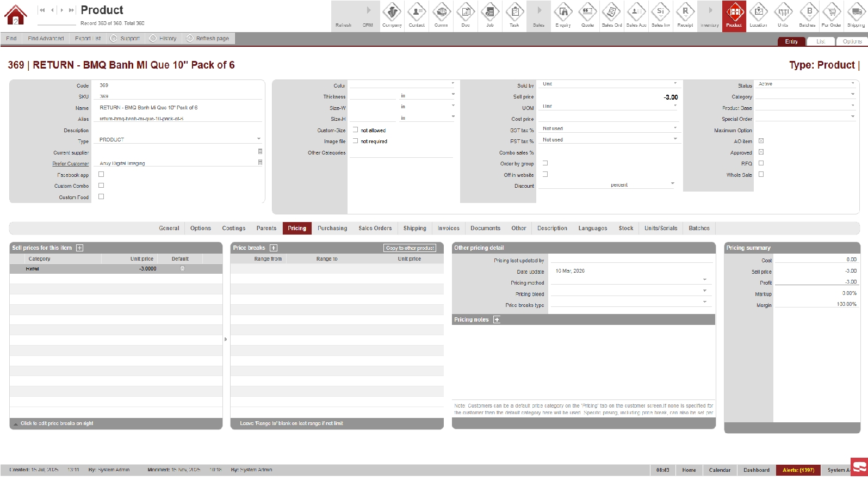The image size is (868, 480).
Task: Jump to the last product record
Action: coord(71,10)
